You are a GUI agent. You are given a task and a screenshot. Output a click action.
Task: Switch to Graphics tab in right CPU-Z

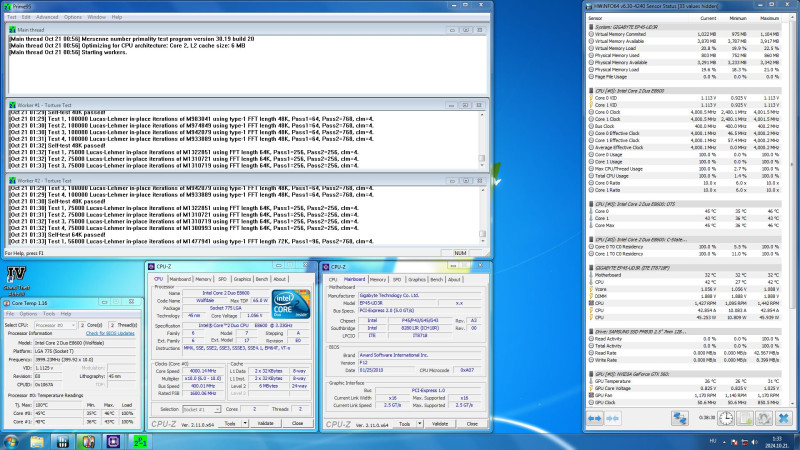pyautogui.click(x=416, y=280)
